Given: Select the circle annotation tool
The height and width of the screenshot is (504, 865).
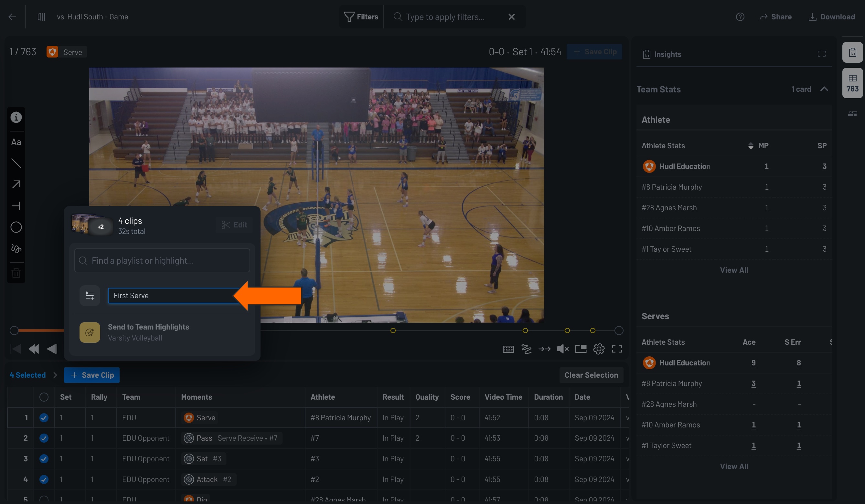Looking at the screenshot, I should (x=16, y=227).
